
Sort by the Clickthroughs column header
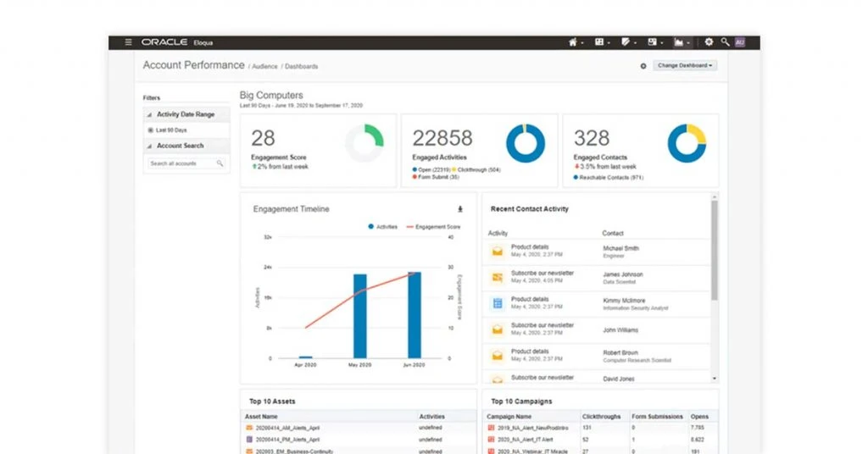599,417
